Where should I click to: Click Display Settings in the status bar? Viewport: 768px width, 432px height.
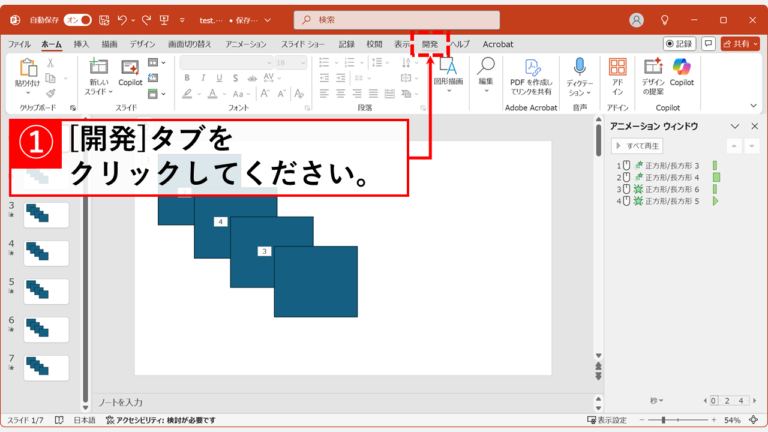coord(607,420)
